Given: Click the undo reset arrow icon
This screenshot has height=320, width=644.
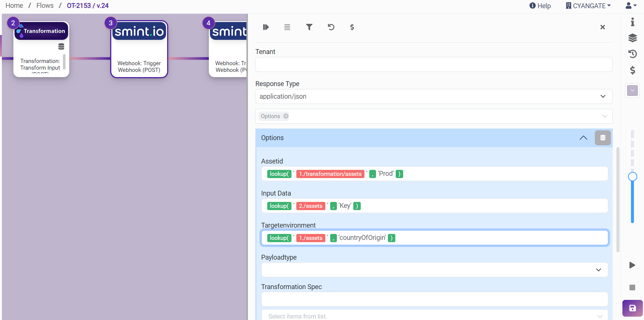Looking at the screenshot, I should point(331,27).
